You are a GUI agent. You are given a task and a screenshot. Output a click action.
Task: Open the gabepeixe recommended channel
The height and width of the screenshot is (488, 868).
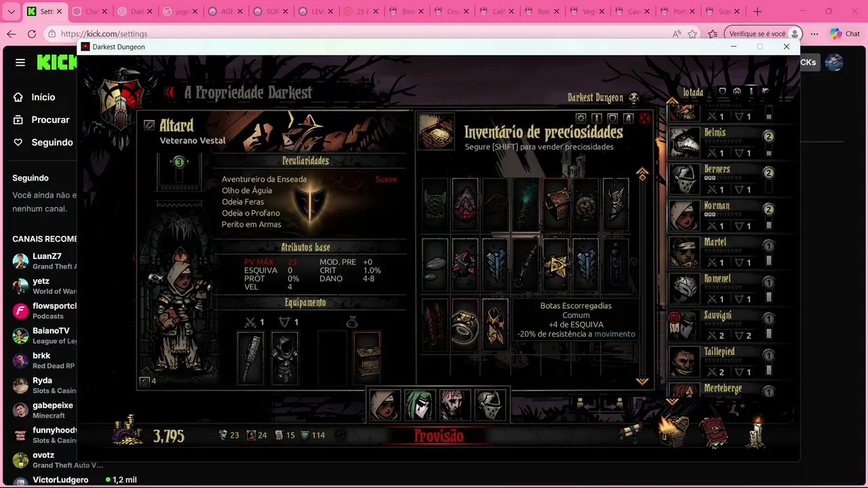(x=43, y=410)
